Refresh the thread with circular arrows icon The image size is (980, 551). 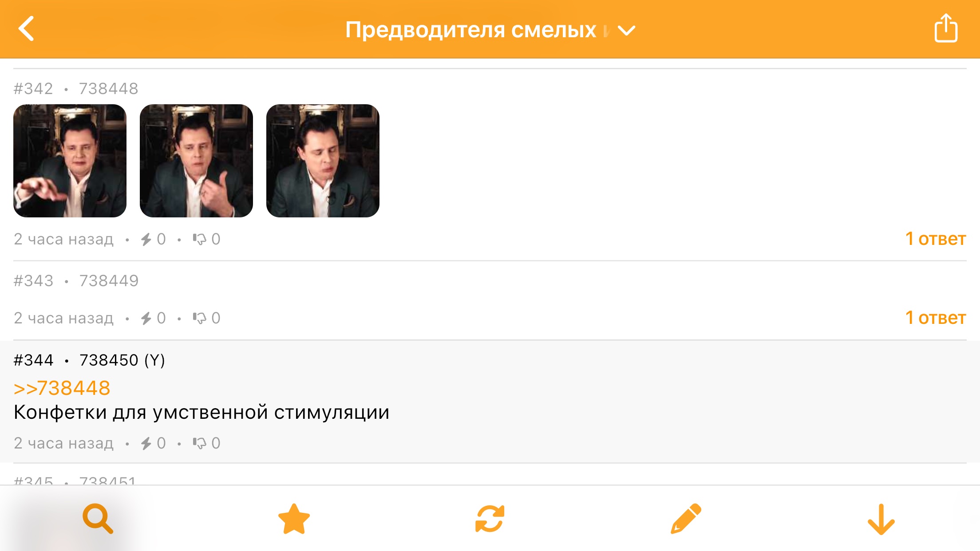[x=490, y=518]
